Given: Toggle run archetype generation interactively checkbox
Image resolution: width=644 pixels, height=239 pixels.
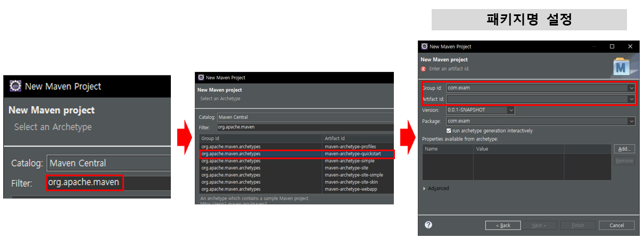Looking at the screenshot, I should coord(449,130).
